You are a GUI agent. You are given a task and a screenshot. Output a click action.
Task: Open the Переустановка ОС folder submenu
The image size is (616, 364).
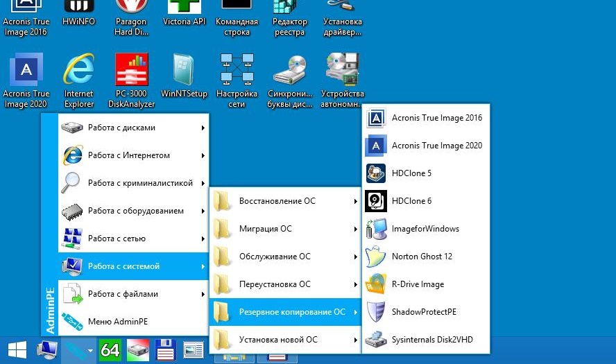[285, 284]
